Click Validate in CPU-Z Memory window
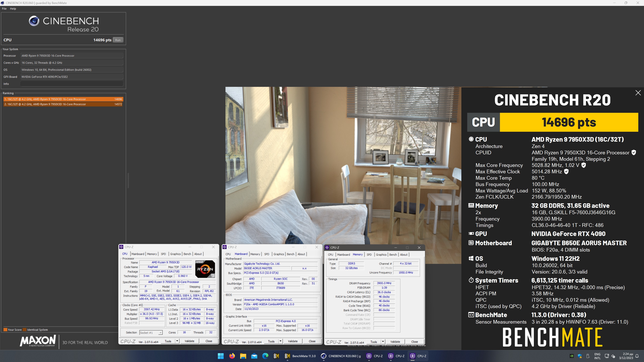This screenshot has height=362, width=644. pos(395,342)
